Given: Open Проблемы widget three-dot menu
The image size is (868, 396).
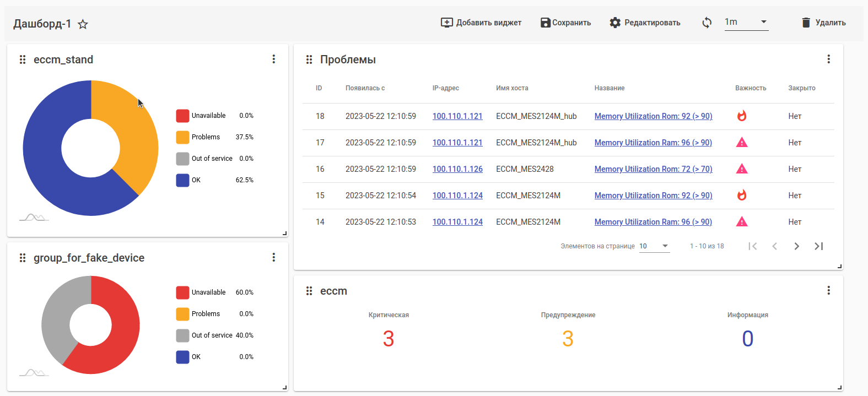Looking at the screenshot, I should click(x=828, y=59).
